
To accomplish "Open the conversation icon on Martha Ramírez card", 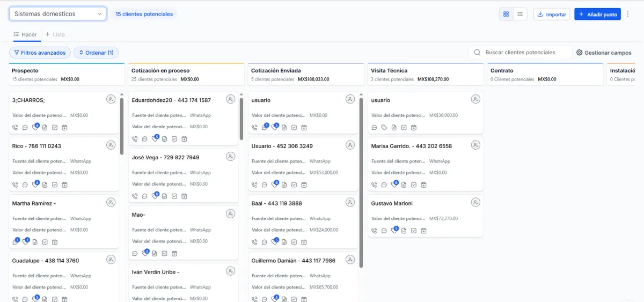I will (x=15, y=242).
